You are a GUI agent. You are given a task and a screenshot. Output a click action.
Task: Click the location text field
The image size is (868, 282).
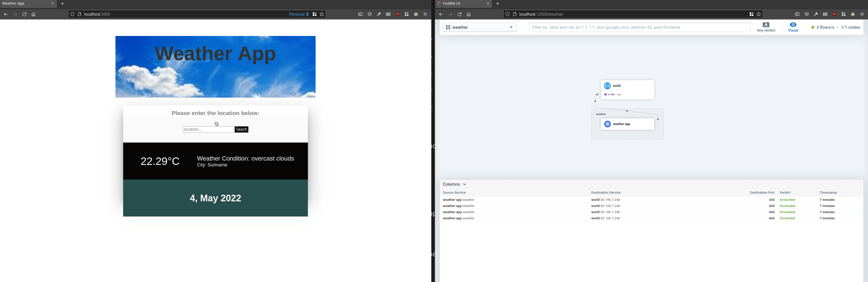click(208, 129)
